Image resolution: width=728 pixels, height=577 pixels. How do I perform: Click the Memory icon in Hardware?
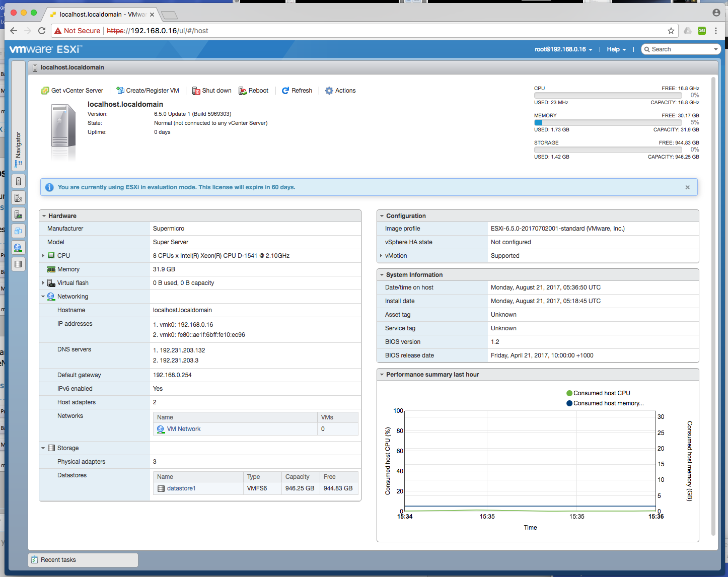point(51,269)
